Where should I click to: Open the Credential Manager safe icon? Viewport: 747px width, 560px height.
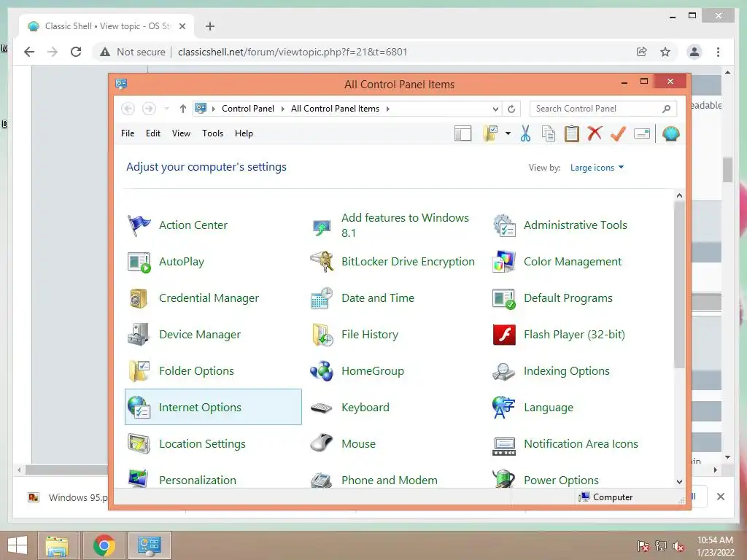coord(139,298)
